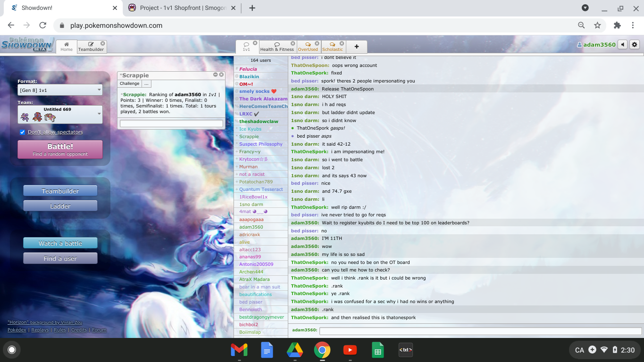Open YouTube from the shelf

(350, 350)
